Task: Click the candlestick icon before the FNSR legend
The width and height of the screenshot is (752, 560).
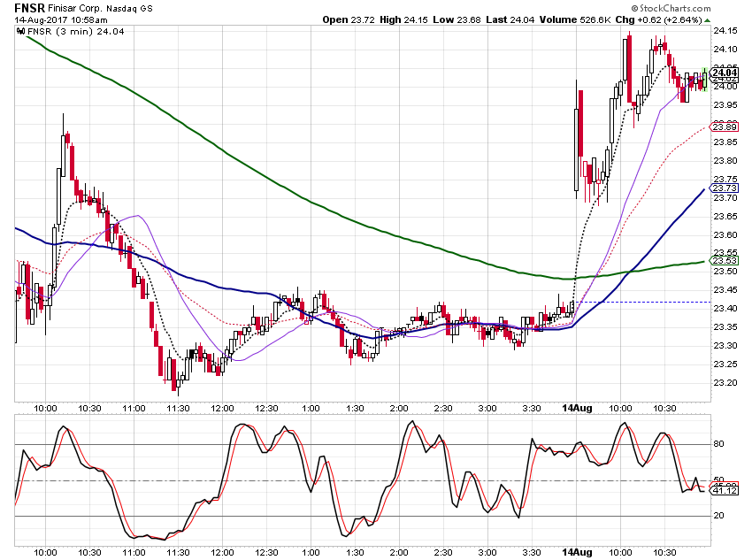Action: [x=20, y=32]
